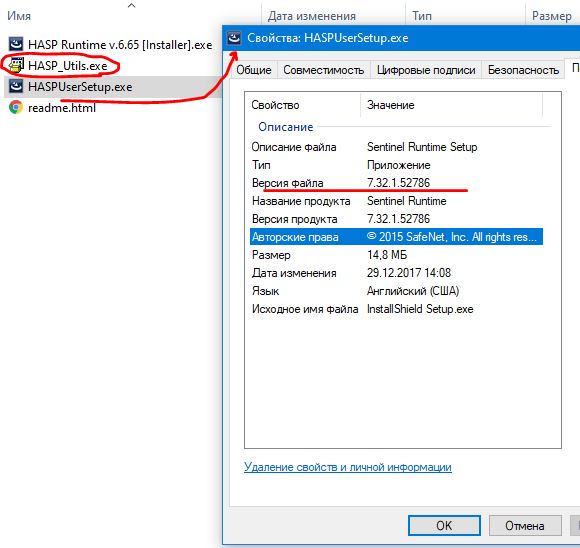Click the properties dialog title bar icon

pyautogui.click(x=234, y=38)
